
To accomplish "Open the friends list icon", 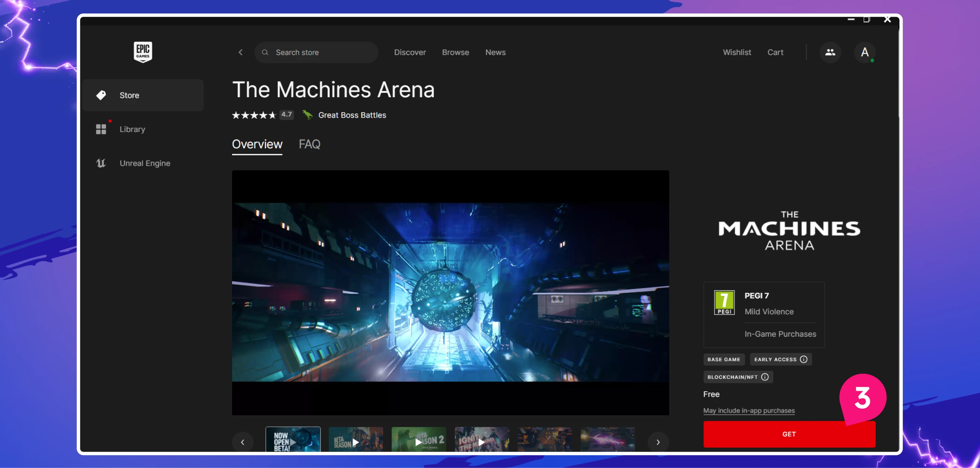I will pos(830,52).
